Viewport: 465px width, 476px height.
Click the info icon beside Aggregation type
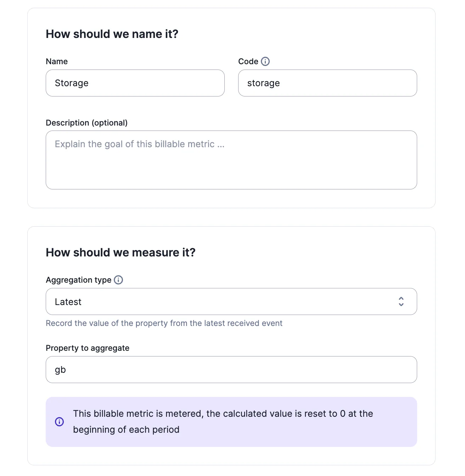[118, 280]
